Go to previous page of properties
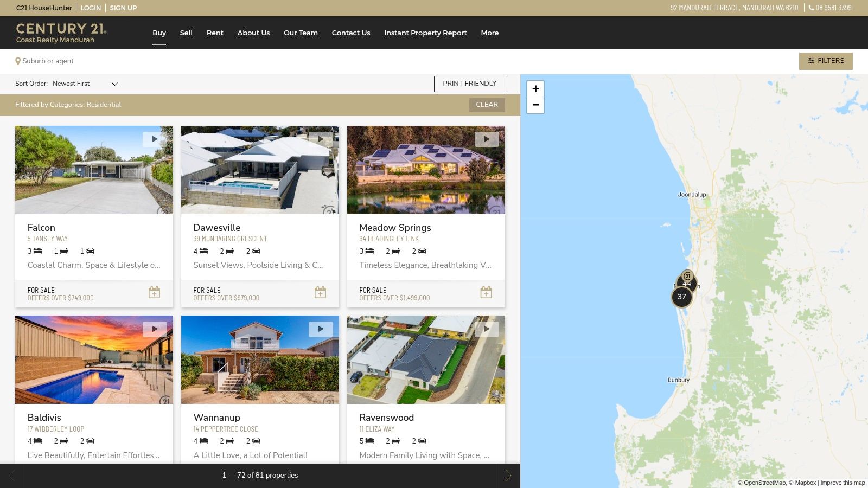The image size is (868, 488). coord(12,476)
